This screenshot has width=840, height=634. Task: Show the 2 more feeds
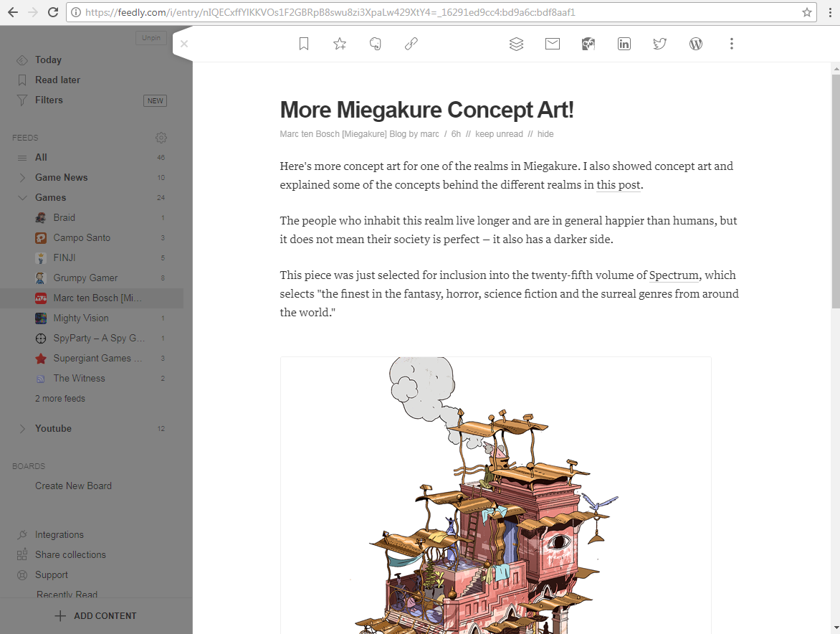tap(60, 399)
